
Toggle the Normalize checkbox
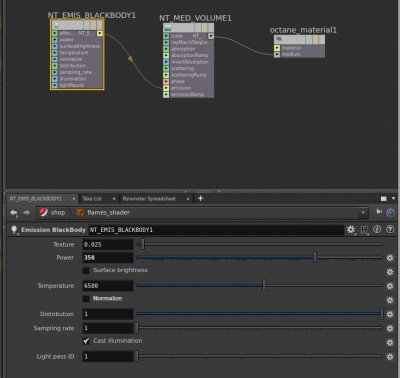86,299
